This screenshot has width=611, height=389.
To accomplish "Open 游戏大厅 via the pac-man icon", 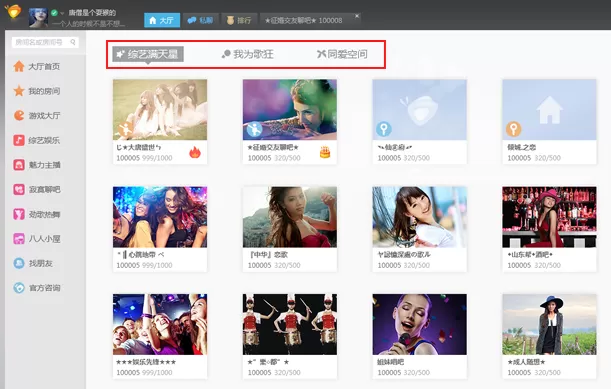I will point(19,115).
